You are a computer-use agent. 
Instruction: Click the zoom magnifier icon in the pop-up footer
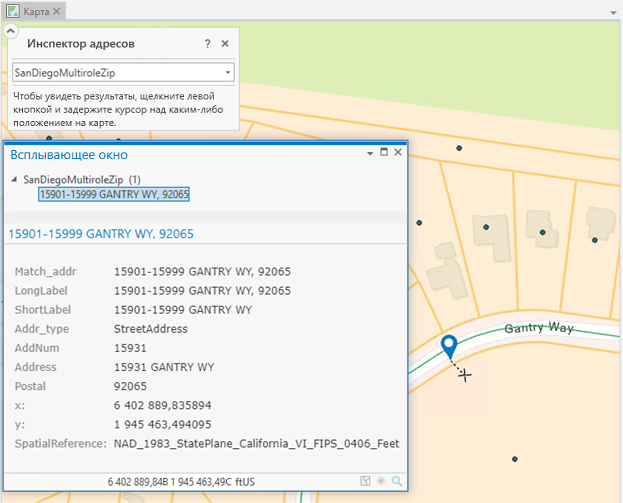click(397, 481)
